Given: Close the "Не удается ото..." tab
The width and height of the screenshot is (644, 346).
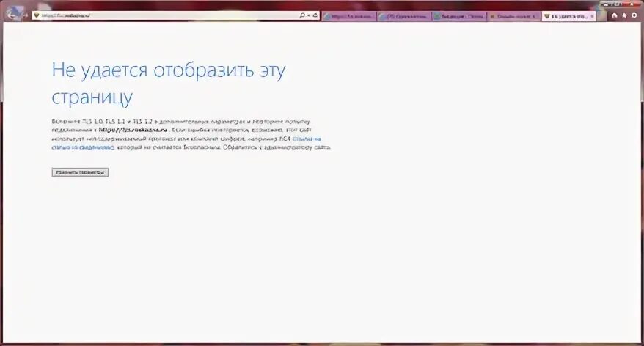Looking at the screenshot, I should point(592,16).
